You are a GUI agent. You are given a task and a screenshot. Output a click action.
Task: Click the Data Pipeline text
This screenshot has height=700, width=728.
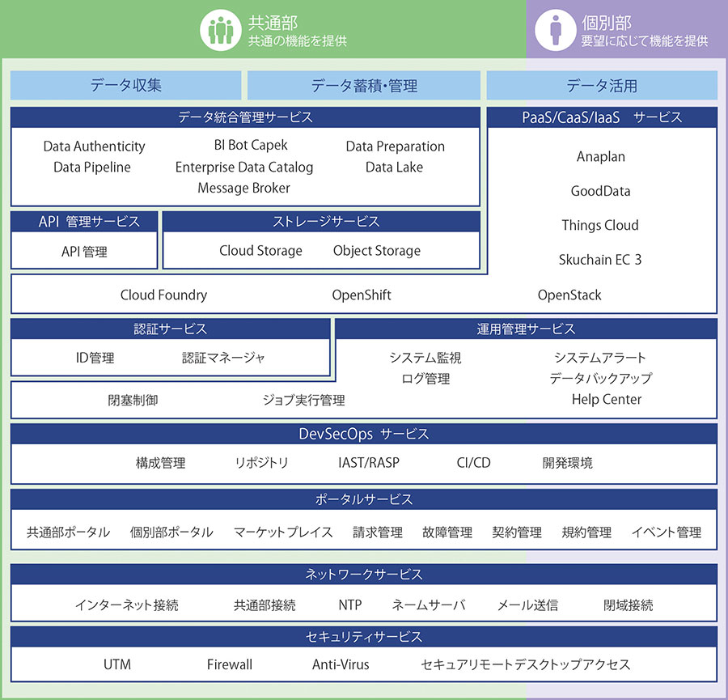[92, 168]
